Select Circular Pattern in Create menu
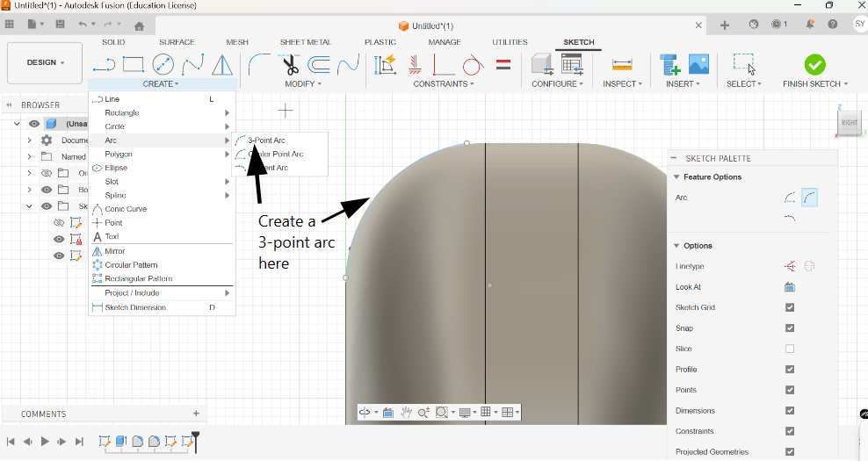The image size is (868, 461). 131,265
